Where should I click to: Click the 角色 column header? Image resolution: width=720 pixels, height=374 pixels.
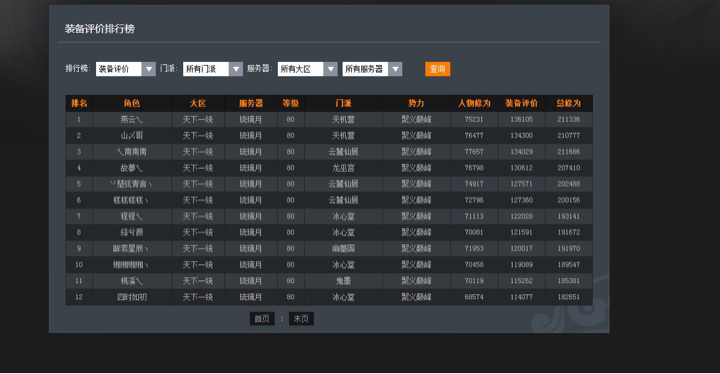pos(132,103)
